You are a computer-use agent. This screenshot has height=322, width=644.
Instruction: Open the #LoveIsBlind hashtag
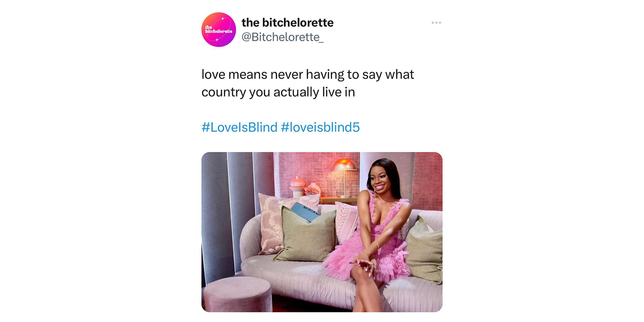pyautogui.click(x=240, y=127)
